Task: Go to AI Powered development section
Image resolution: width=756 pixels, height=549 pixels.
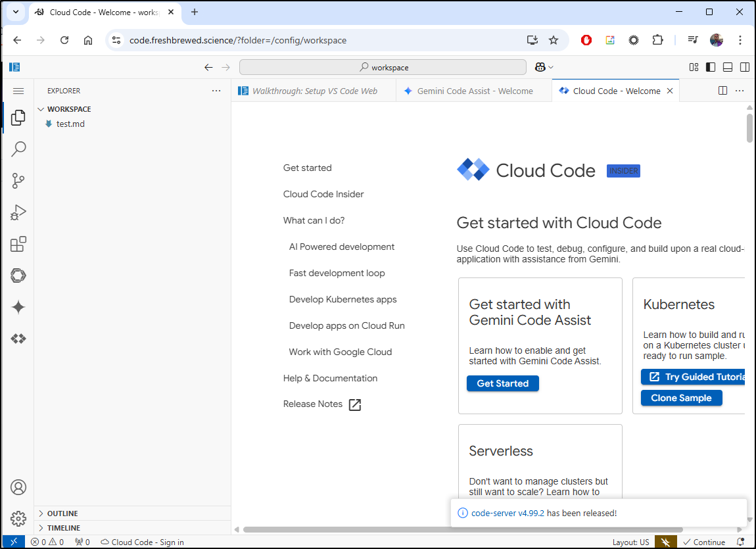Action: (x=342, y=247)
